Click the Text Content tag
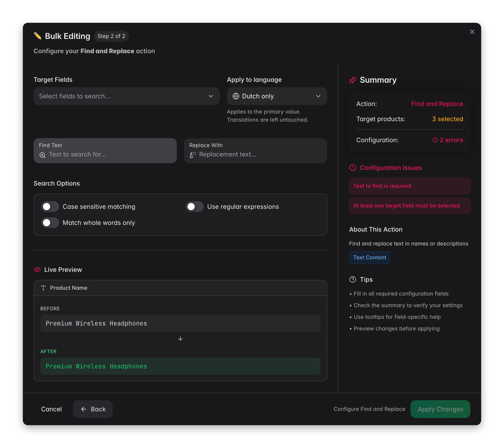Viewport: 504px width, 448px height. click(x=370, y=257)
